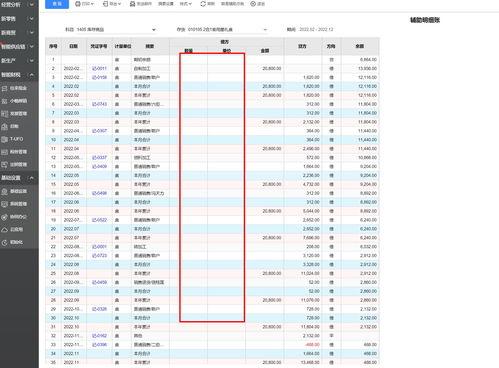Click the send-mail icon in the toolbar
Screen dimensions: 499x368
132,4
